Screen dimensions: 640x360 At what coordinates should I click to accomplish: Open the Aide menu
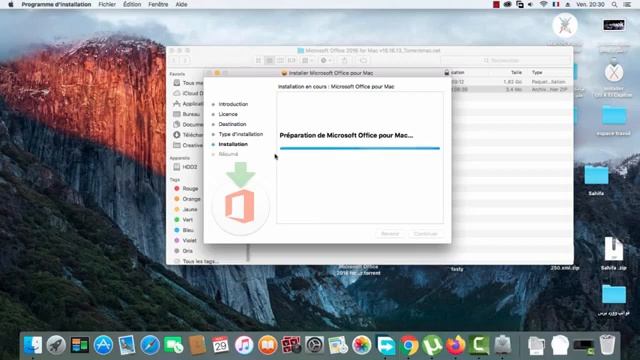[x=181, y=4]
